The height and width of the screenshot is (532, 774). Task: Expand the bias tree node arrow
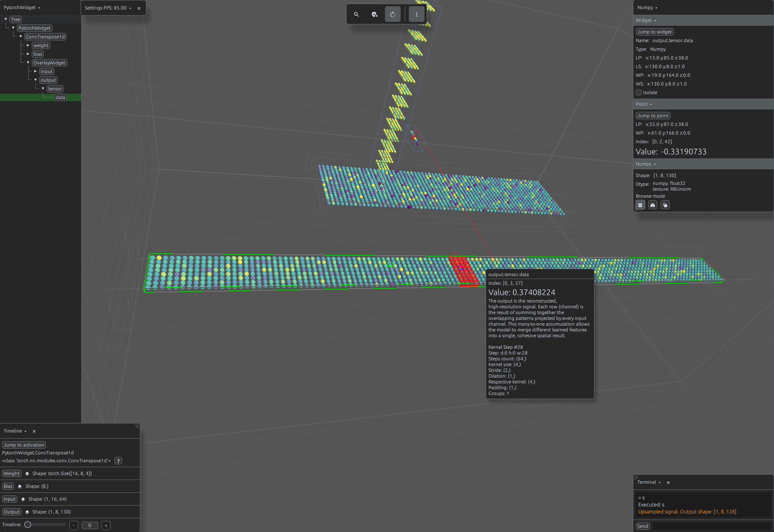[28, 54]
